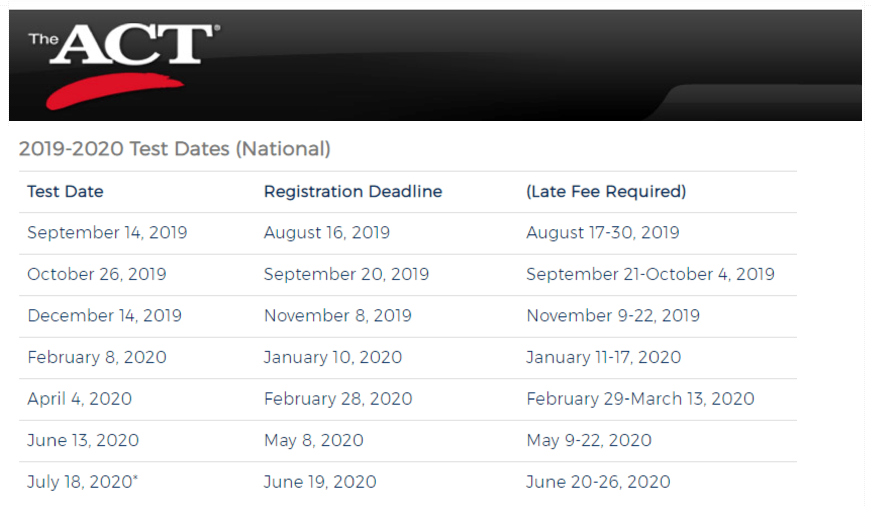
Task: Select the September 14, 2019 test date
Action: [x=107, y=233]
